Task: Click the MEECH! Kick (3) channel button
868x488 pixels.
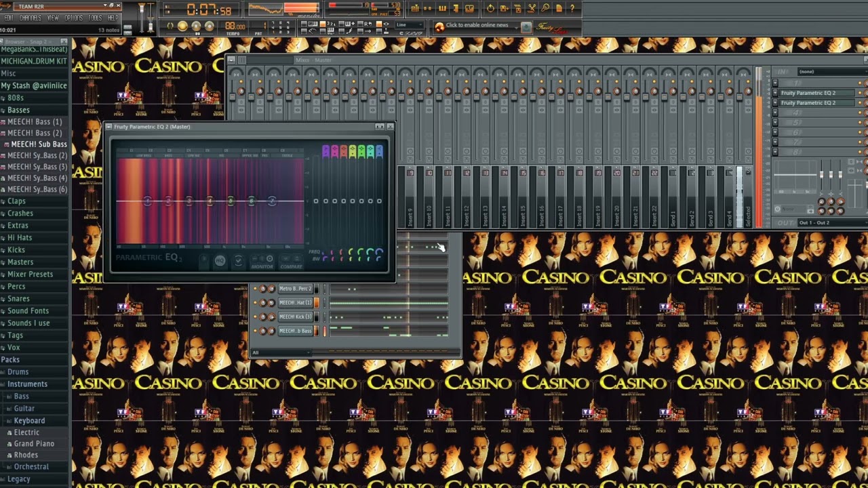Action: click(x=295, y=317)
